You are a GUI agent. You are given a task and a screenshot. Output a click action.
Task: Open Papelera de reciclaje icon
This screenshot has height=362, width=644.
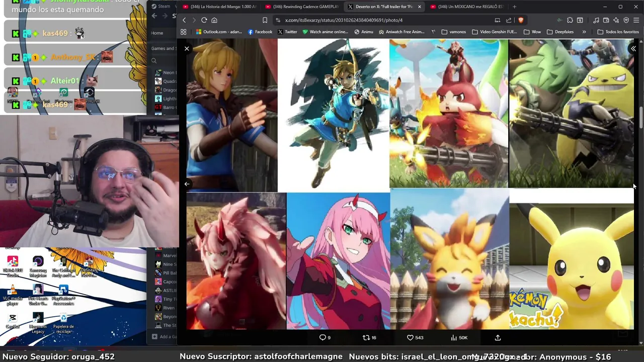tap(63, 323)
